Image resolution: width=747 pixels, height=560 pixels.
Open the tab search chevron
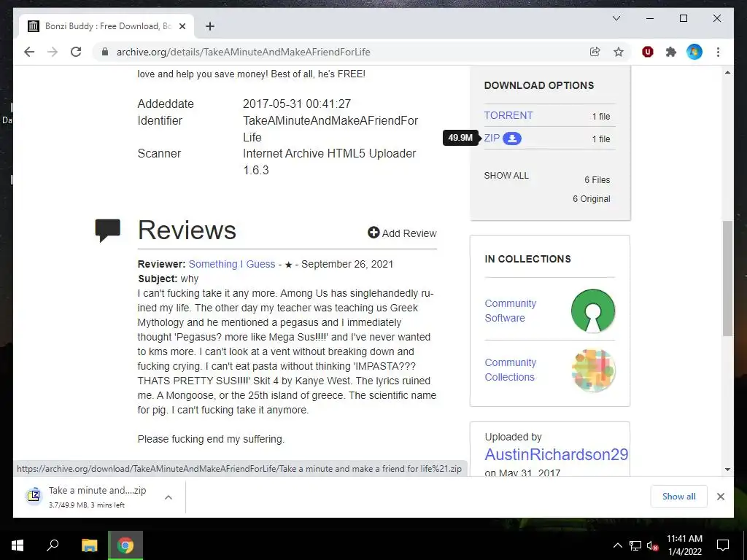click(616, 18)
